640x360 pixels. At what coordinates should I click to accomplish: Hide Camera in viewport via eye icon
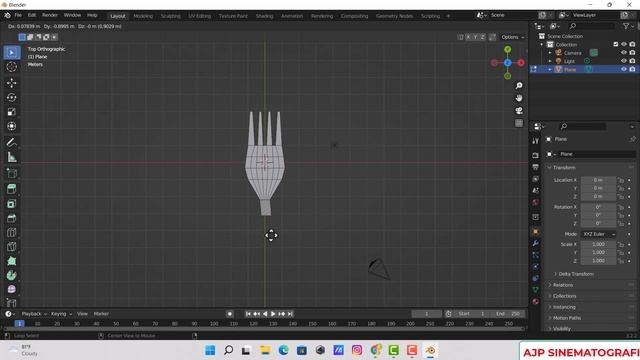click(624, 53)
